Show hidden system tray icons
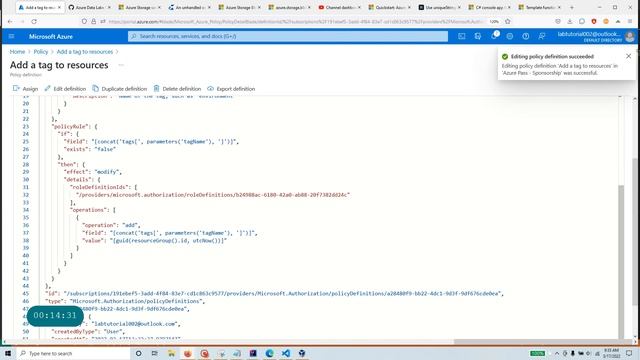Screen dimensions: 640x360 [557, 353]
